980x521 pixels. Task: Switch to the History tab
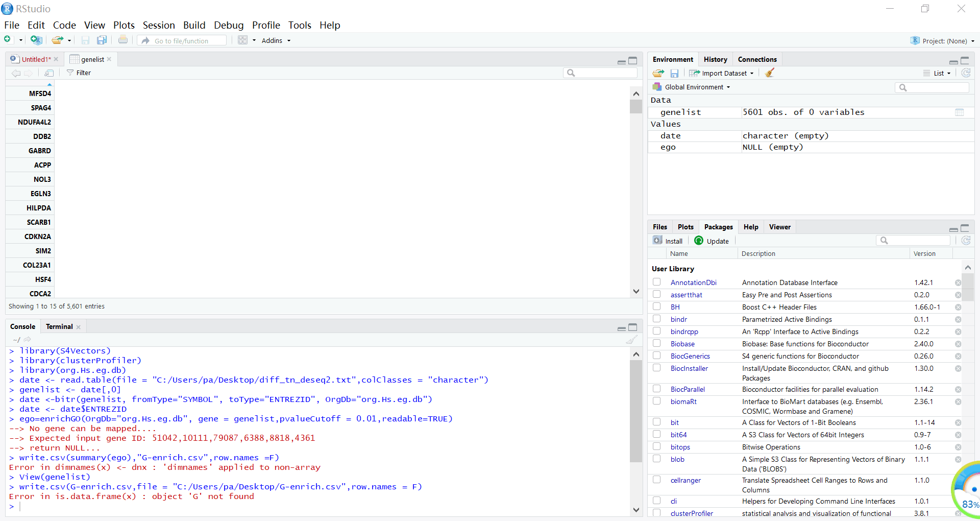pyautogui.click(x=715, y=59)
